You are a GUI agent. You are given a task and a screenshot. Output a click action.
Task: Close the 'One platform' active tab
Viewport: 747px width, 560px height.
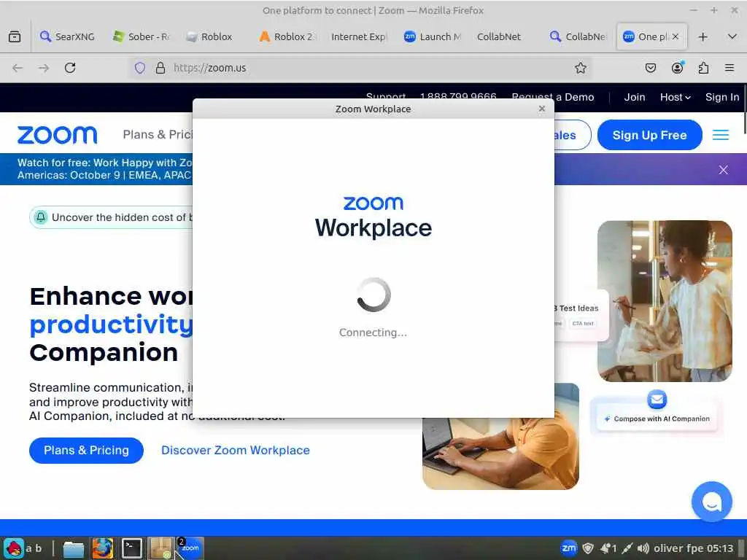[x=675, y=36]
